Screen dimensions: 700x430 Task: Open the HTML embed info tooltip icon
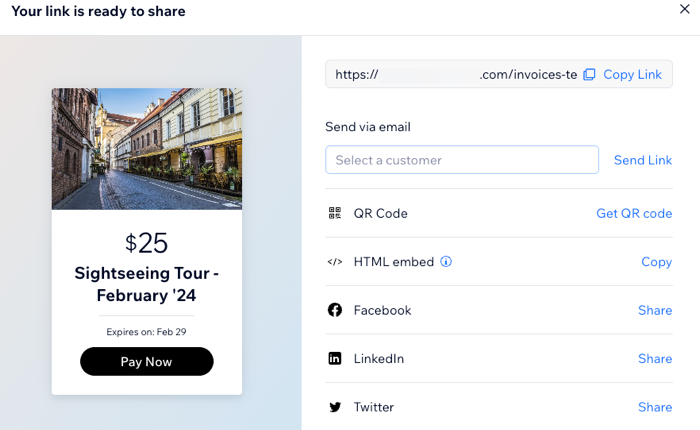coord(446,262)
